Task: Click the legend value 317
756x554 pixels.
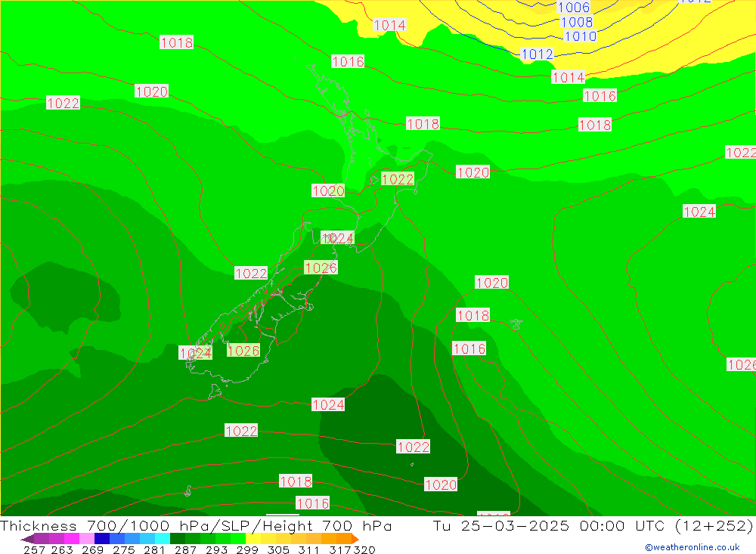Action: pos(340,549)
